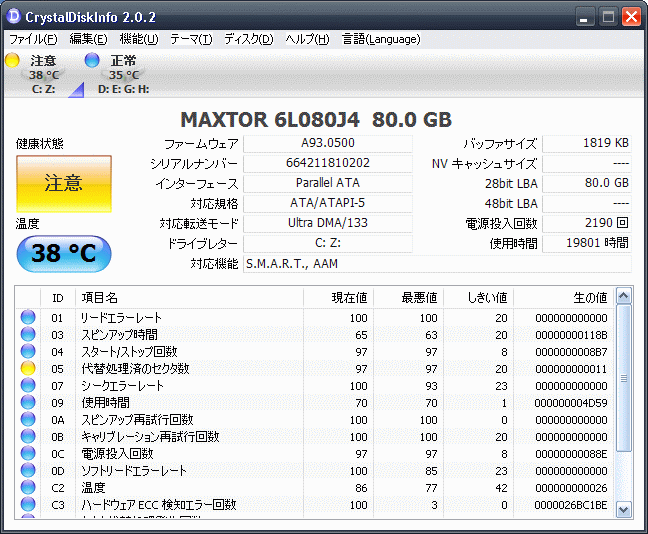Click the drive title MAXTOR 6L080J4 80.0 GB
Image resolution: width=648 pixels, height=534 pixels.
[x=316, y=120]
